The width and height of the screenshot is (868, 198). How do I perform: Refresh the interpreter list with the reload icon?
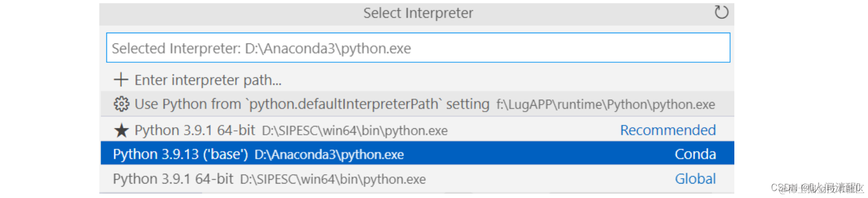point(721,12)
